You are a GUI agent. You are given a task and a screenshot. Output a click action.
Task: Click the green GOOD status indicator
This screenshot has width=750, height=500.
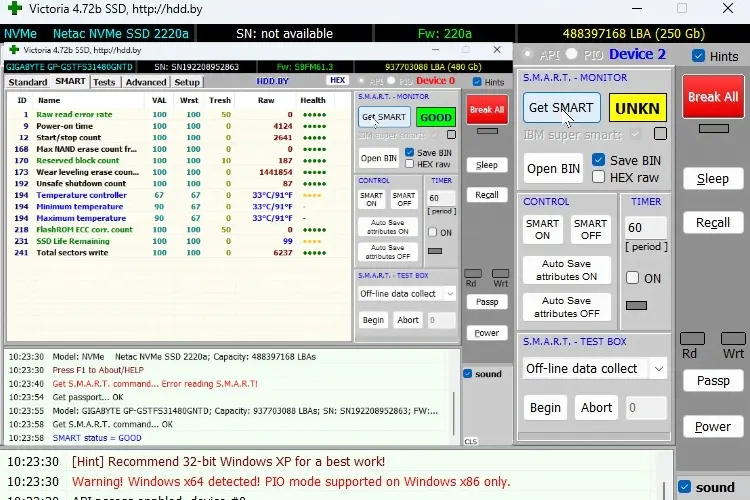[435, 117]
